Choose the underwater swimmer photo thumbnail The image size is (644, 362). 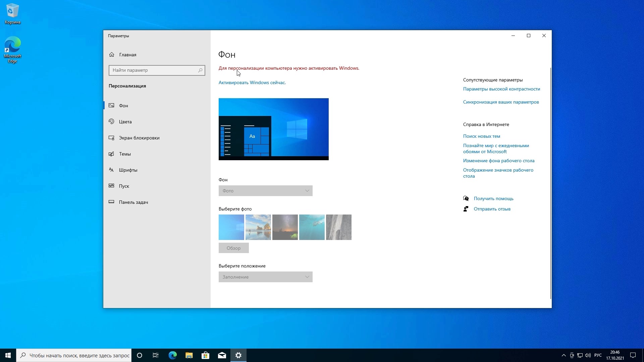(x=312, y=227)
